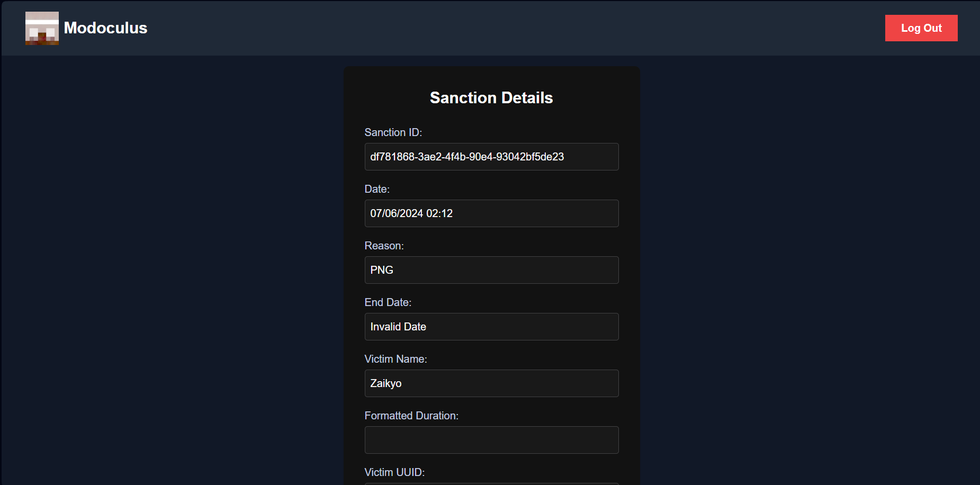The image size is (980, 485).
Task: Click the Reason label
Action: click(384, 246)
